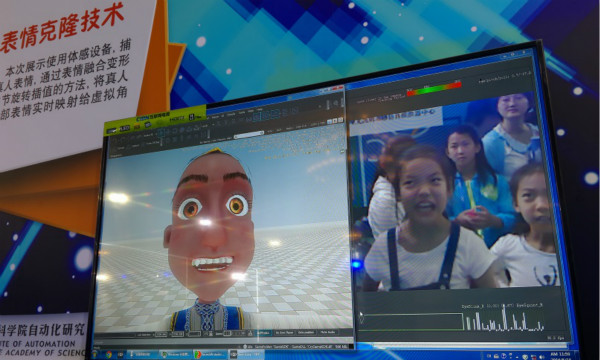Viewport: 600px width, 360px height.
Task: Switch to the active taskbar window button
Action: pos(246,355)
